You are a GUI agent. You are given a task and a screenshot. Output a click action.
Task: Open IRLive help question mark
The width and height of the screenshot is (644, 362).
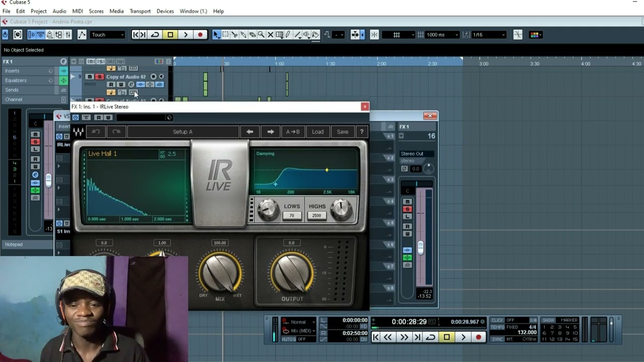(361, 132)
